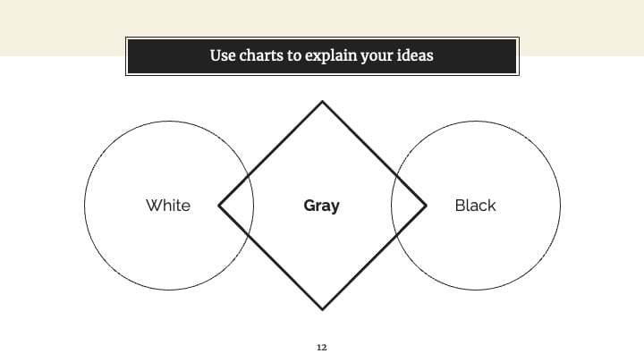This screenshot has width=644, height=362.
Task: Click inside the White circle below its label
Action: [x=169, y=250]
